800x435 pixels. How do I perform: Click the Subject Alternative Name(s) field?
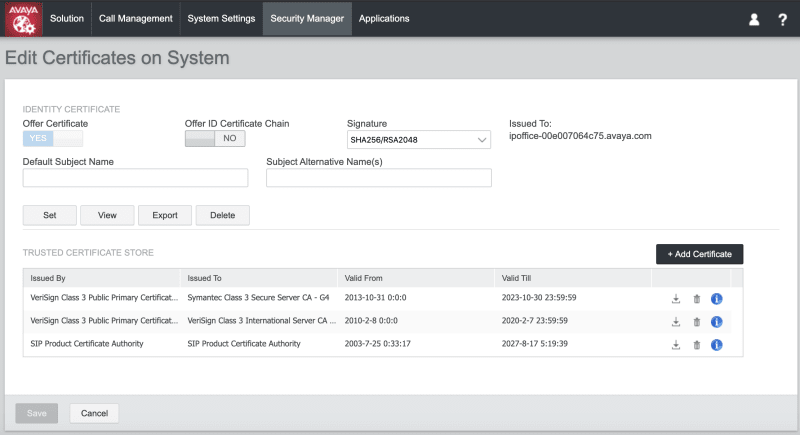coord(379,178)
